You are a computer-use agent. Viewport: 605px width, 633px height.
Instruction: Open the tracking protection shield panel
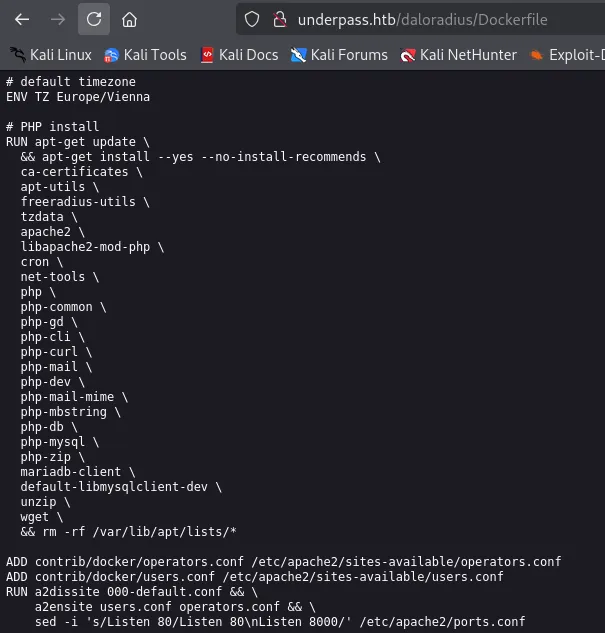[252, 19]
